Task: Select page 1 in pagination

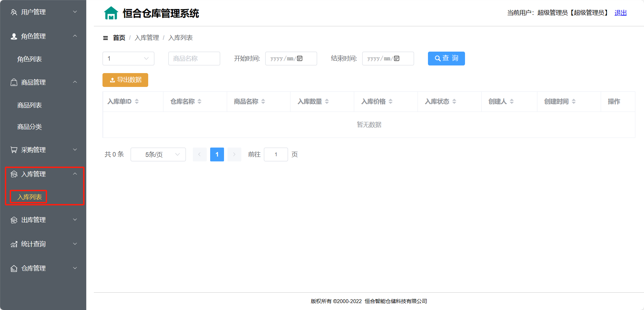Action: click(x=217, y=154)
